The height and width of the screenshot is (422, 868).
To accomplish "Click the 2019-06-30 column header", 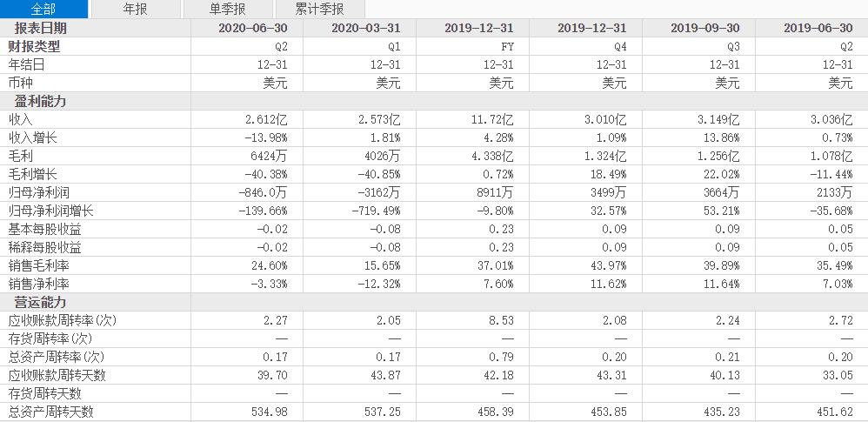I will pyautogui.click(x=818, y=28).
